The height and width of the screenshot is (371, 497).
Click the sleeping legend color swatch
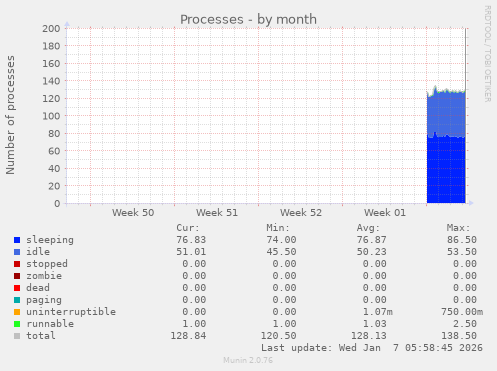click(x=17, y=240)
